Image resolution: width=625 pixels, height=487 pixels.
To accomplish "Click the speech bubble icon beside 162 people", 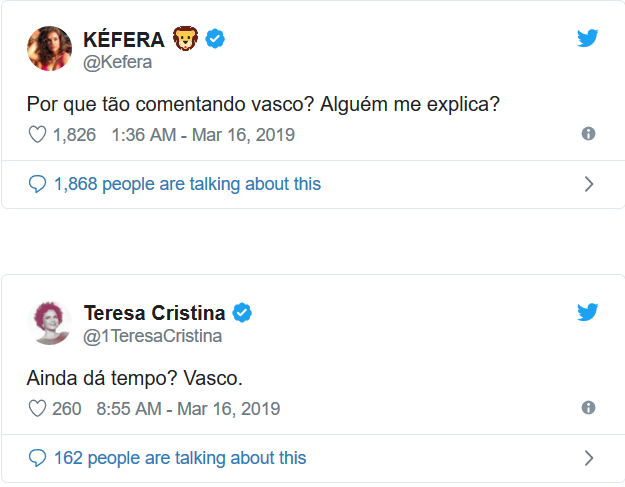I will [38, 458].
